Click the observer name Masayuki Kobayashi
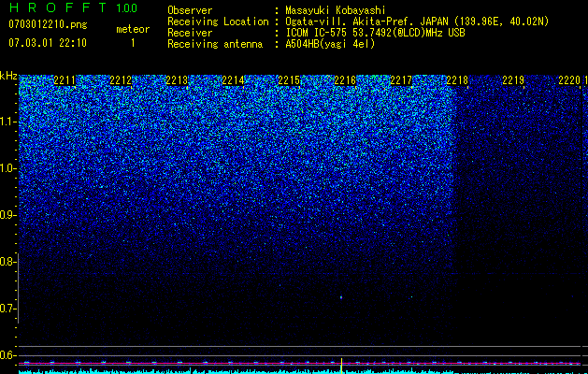 point(336,10)
